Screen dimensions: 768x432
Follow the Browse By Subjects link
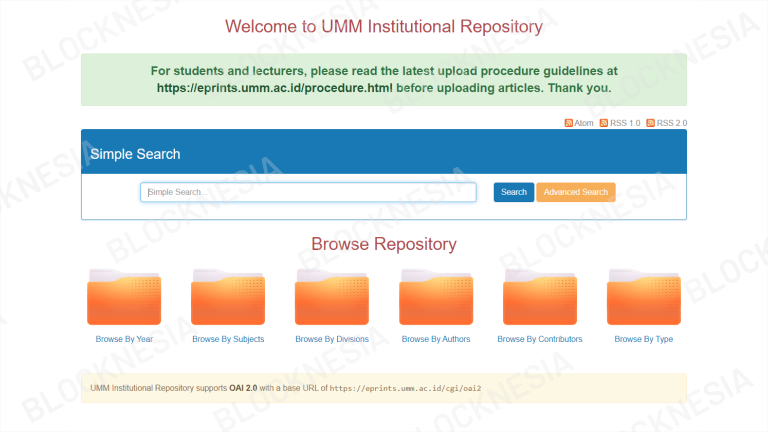228,339
